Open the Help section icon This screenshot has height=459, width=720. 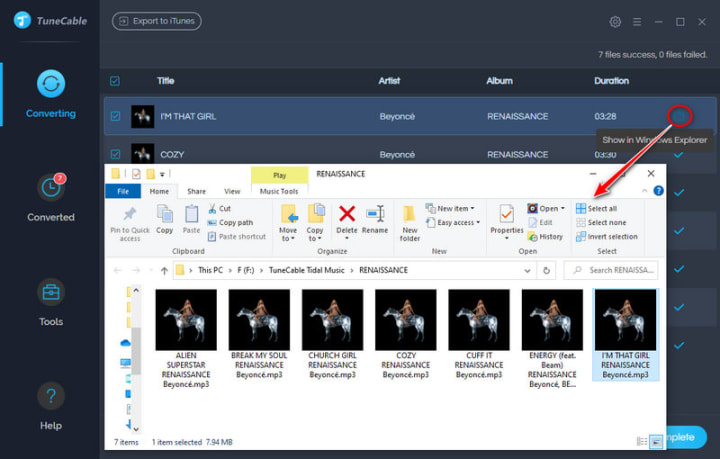point(51,396)
